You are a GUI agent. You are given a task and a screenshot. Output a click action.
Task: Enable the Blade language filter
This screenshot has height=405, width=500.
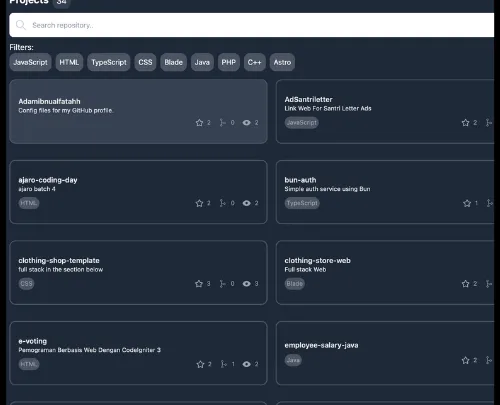point(173,62)
